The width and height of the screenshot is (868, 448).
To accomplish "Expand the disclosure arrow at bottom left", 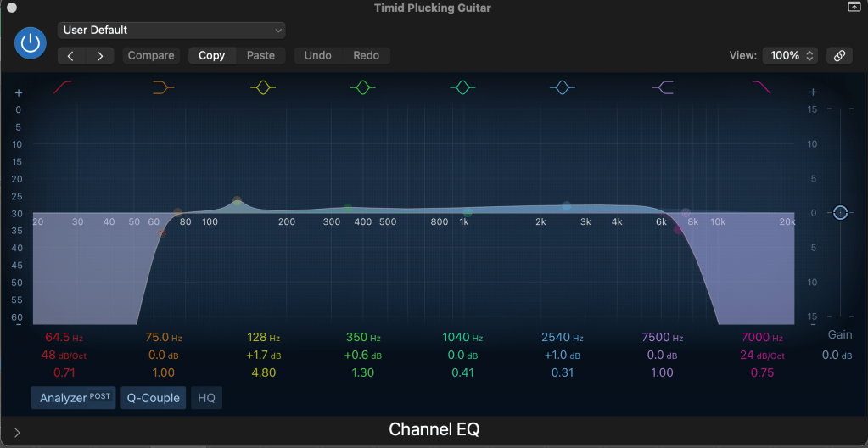I will pyautogui.click(x=17, y=432).
